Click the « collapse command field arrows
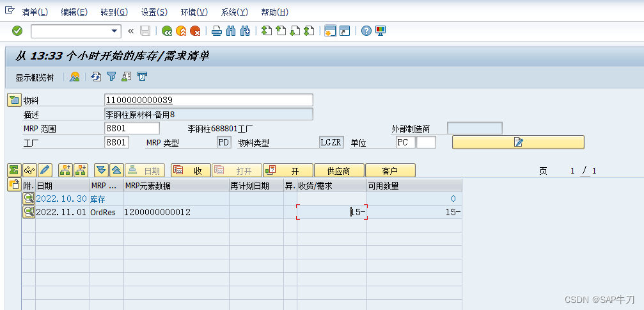644x310 pixels. [x=131, y=31]
